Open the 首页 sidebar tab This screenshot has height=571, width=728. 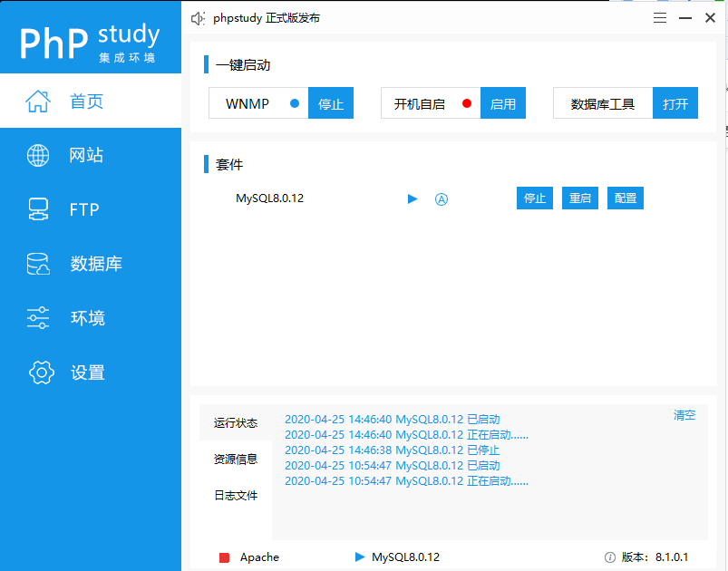[91, 101]
